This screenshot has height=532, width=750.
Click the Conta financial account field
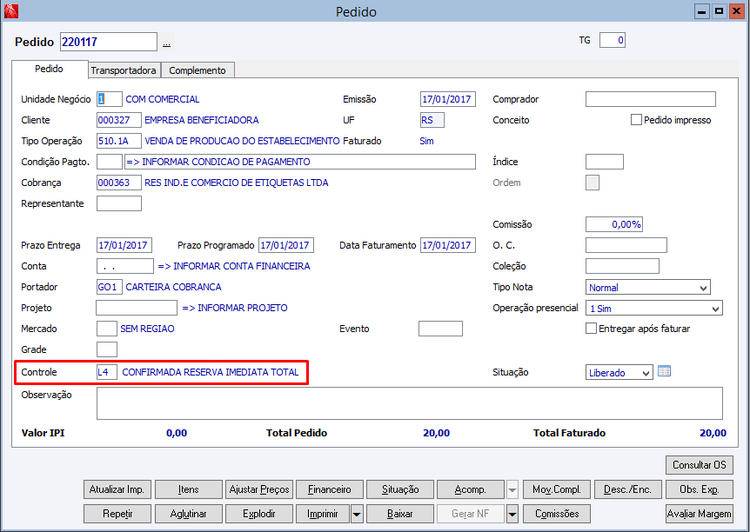click(125, 266)
